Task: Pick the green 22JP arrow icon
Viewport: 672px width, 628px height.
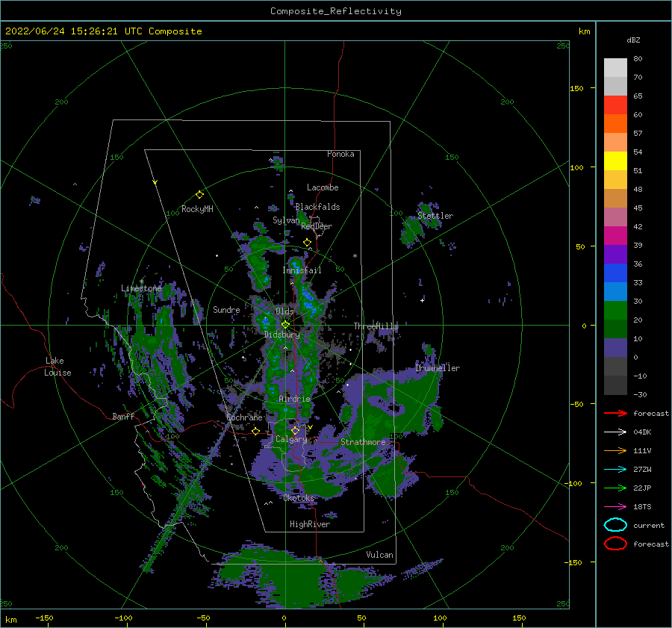Action: (x=615, y=488)
